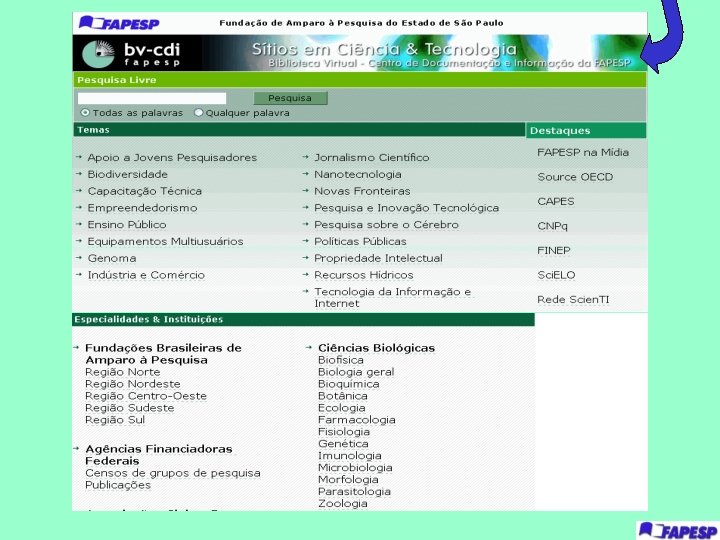Open Propriedade Intelectual theme
720x540 pixels.
pos(378,258)
